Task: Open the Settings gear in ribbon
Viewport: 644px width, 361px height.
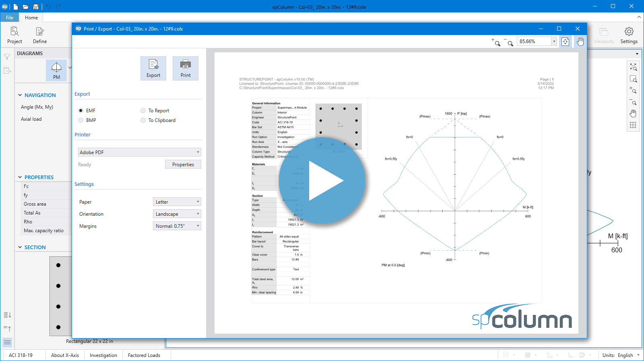Action: pyautogui.click(x=629, y=35)
